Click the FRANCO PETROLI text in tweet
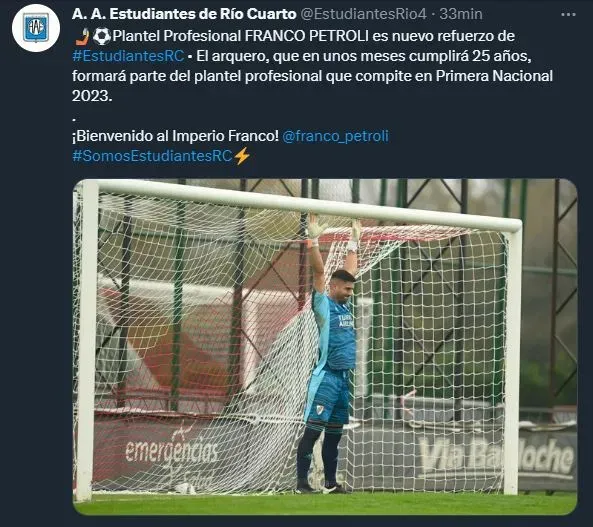593x527 pixels. click(x=307, y=36)
